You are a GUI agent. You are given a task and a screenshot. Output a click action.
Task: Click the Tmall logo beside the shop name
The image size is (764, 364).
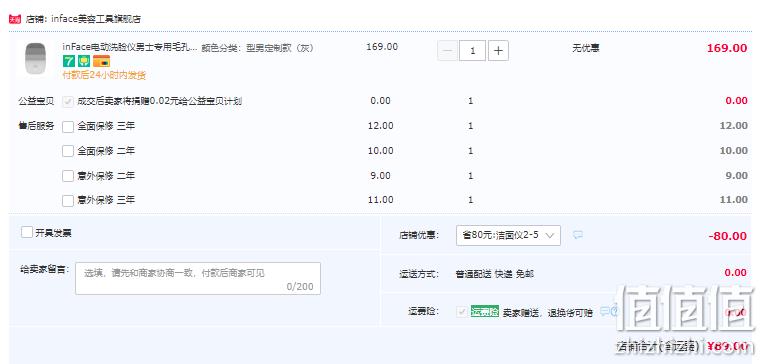click(x=15, y=19)
